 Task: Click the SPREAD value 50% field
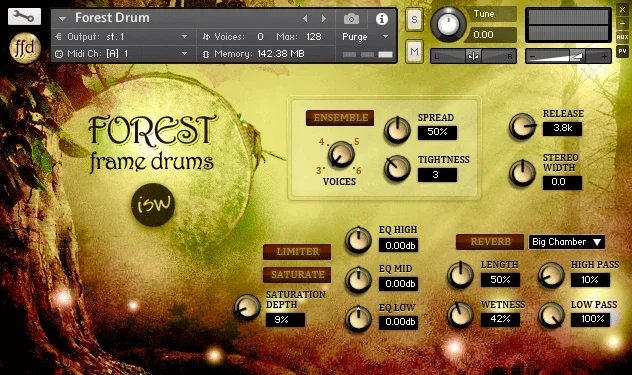(437, 132)
